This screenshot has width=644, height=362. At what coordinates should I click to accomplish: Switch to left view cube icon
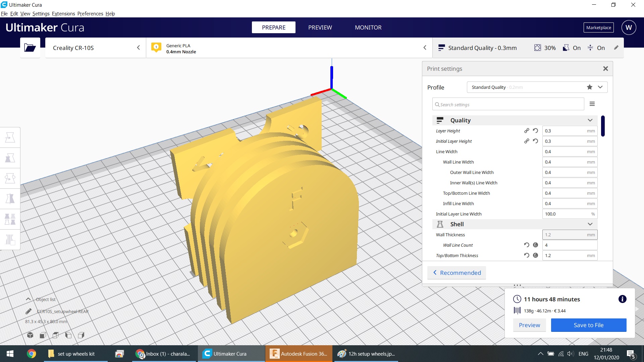coord(68,335)
